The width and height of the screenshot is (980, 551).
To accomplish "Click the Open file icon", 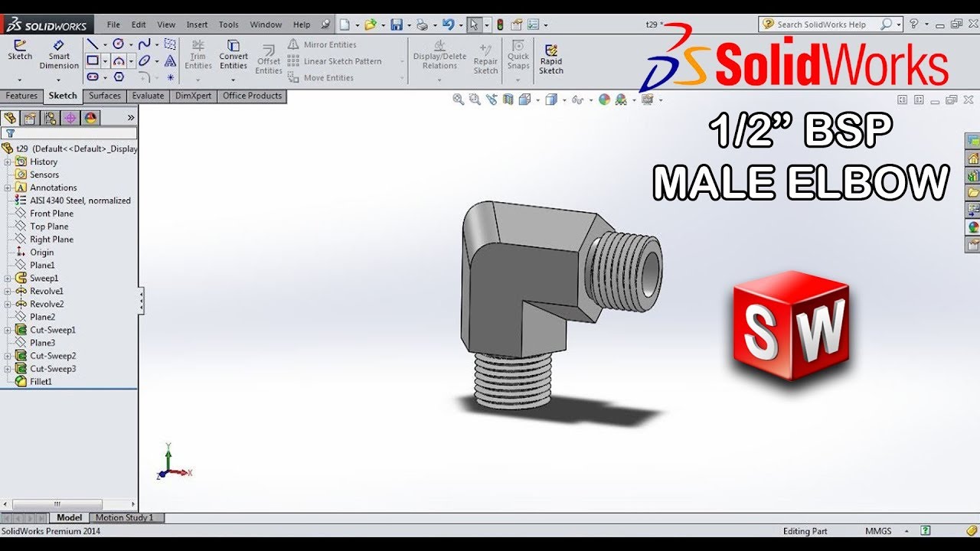I will 371,24.
